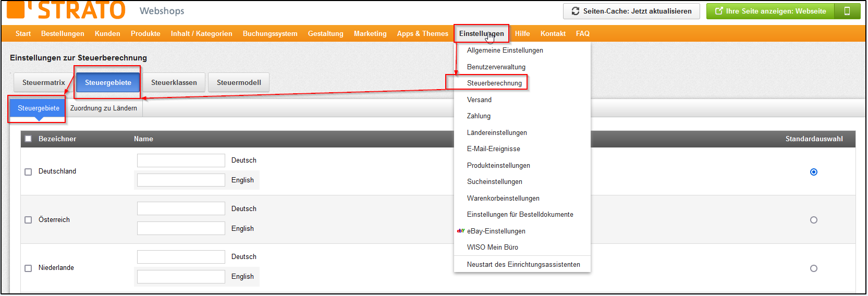Viewport: 868px width, 296px height.
Task: Click the STRATO logo
Action: tap(66, 10)
